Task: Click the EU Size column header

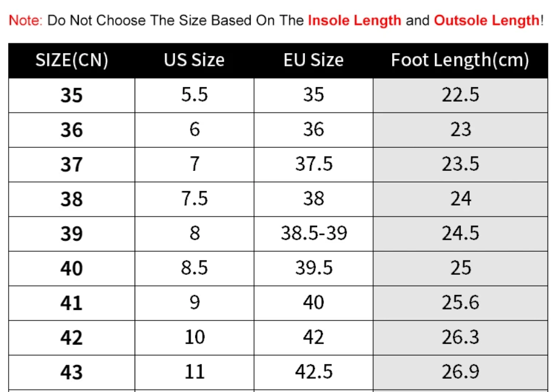Action: click(314, 60)
